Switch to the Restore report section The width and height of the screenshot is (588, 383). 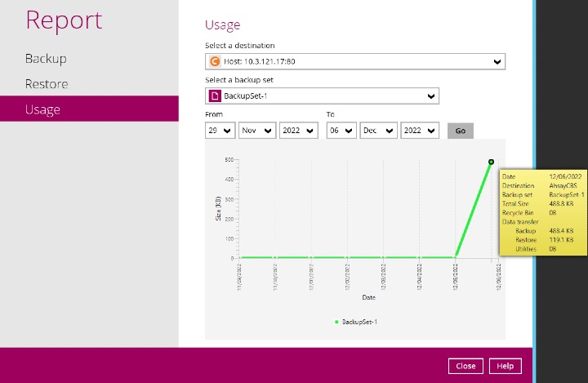pyautogui.click(x=47, y=84)
